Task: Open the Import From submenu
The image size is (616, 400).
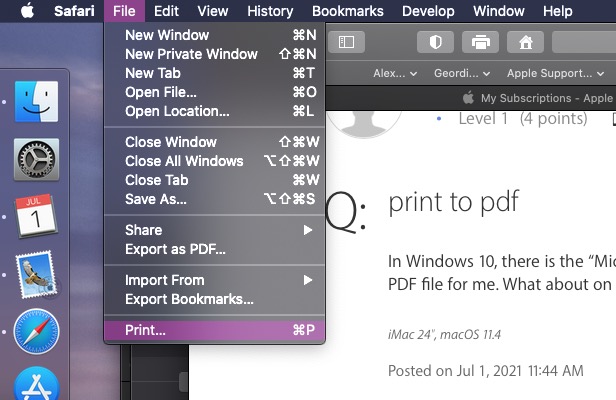Action: (215, 280)
